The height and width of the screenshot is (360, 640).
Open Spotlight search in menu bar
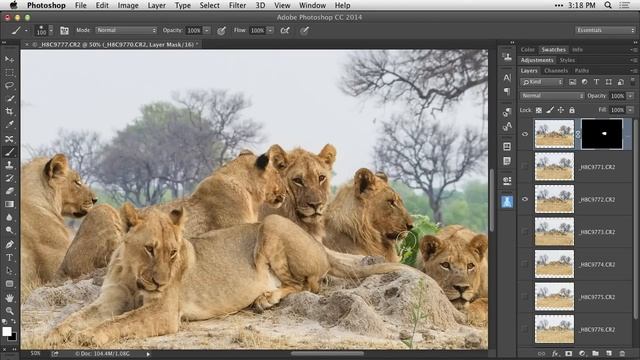608,5
